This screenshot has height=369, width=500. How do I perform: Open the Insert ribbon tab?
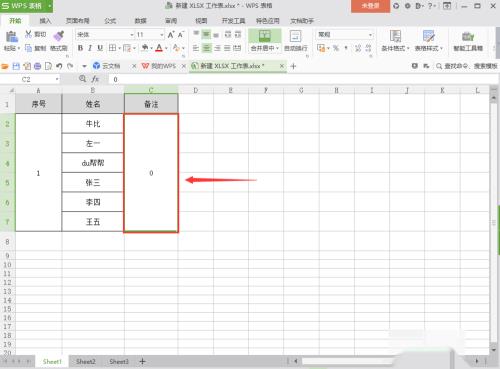point(45,21)
